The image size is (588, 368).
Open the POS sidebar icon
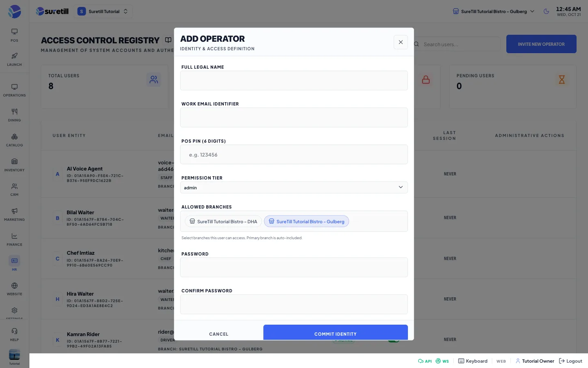tap(14, 35)
